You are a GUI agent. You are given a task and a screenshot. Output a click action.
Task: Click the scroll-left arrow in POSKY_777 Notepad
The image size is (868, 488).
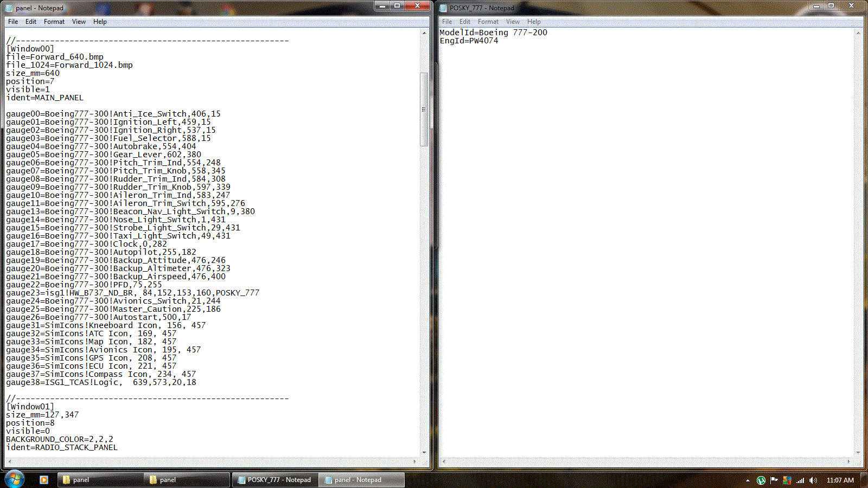click(444, 461)
